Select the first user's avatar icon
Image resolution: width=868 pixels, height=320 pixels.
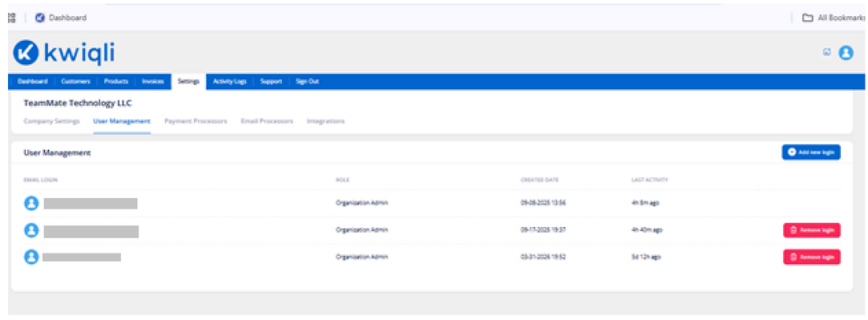point(31,203)
